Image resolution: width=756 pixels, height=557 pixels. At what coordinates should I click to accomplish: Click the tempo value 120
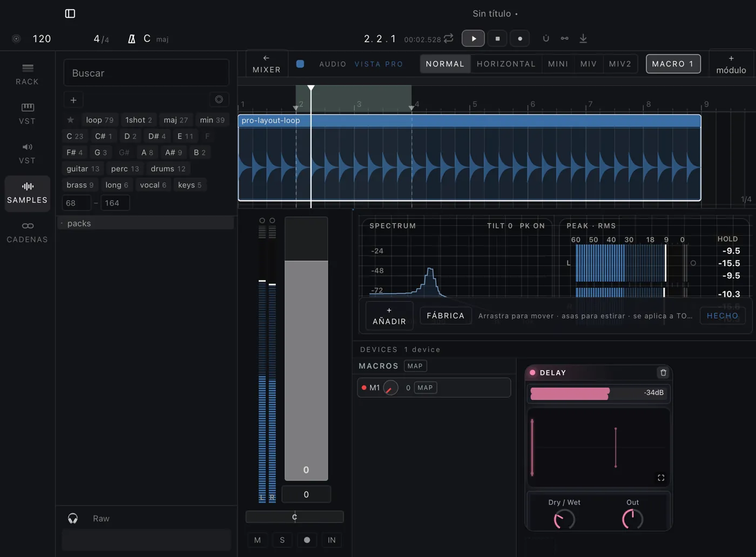pos(42,39)
